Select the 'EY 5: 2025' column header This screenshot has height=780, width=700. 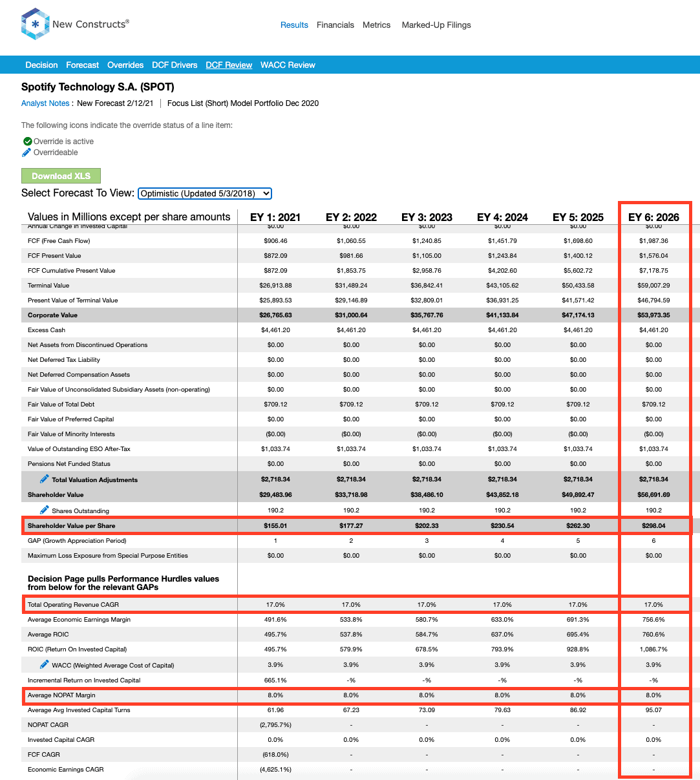click(x=578, y=217)
